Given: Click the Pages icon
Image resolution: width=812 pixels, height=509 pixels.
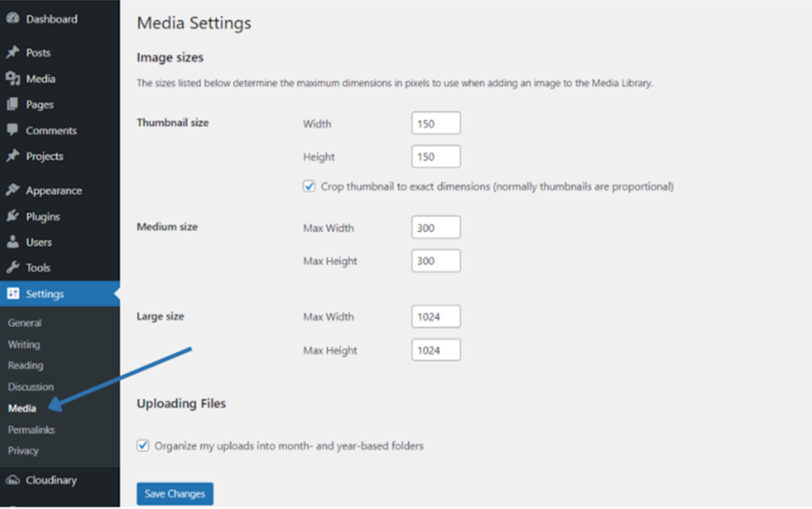Looking at the screenshot, I should pyautogui.click(x=13, y=104).
